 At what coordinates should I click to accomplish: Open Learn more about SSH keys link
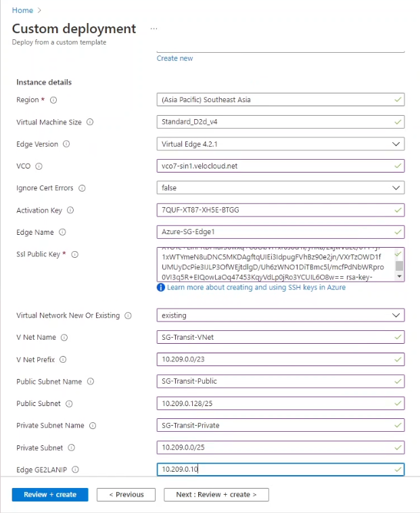[256, 287]
